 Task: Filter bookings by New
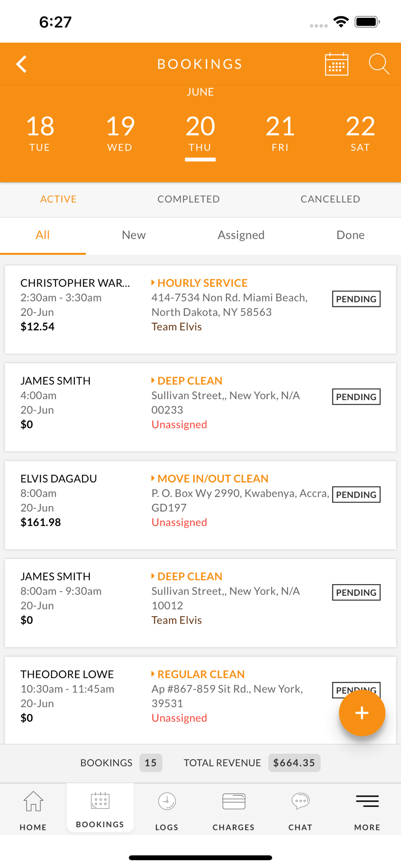click(x=134, y=235)
